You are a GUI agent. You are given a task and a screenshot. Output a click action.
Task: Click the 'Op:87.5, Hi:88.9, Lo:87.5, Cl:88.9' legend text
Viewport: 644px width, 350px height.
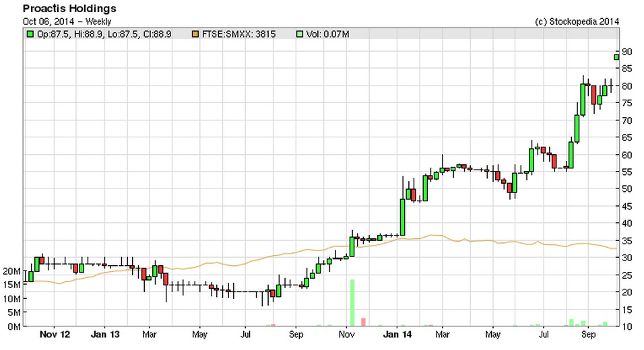104,34
